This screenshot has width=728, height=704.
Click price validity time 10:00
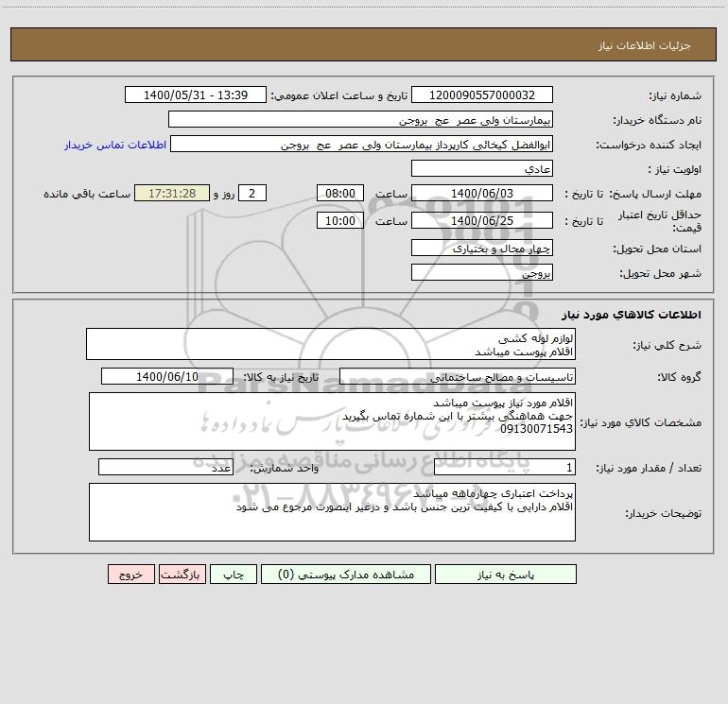pyautogui.click(x=339, y=220)
